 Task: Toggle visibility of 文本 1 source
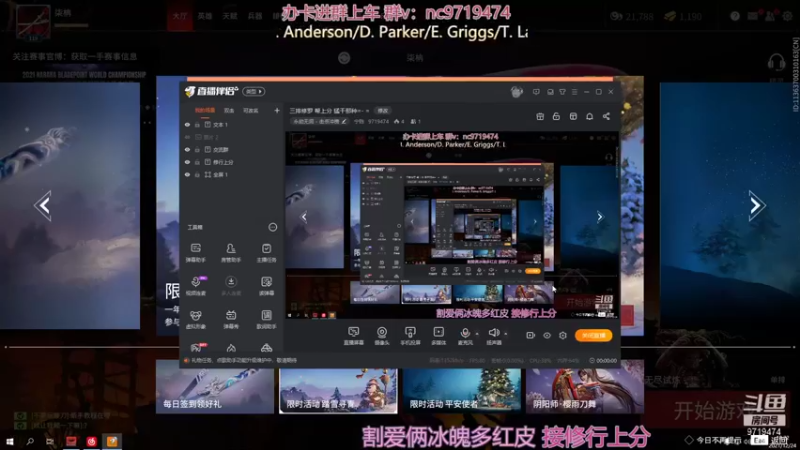(x=187, y=124)
